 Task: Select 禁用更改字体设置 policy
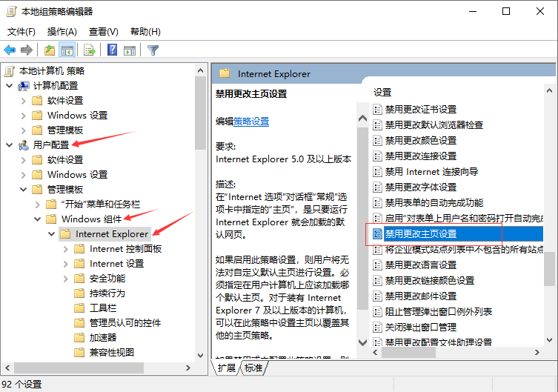tap(421, 187)
